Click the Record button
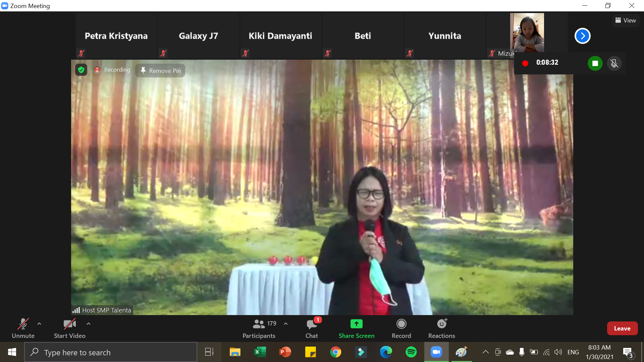 click(401, 328)
